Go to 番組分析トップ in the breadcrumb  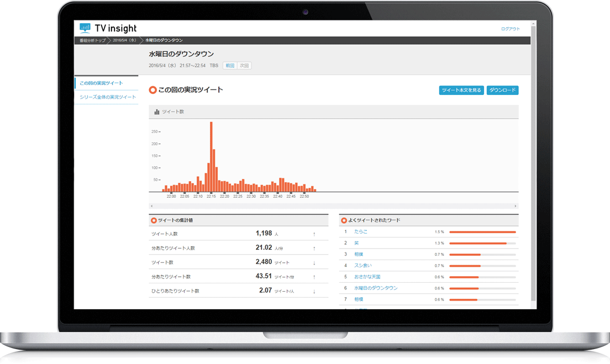tap(93, 40)
